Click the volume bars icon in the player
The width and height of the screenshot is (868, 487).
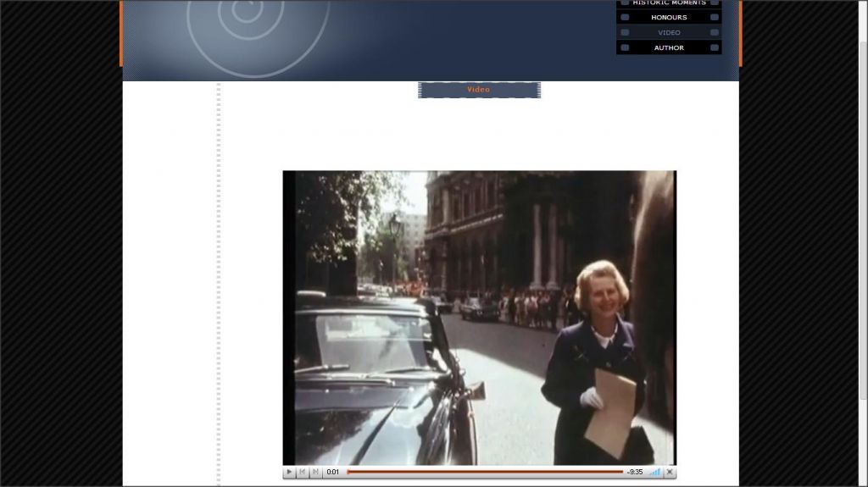[x=654, y=472]
